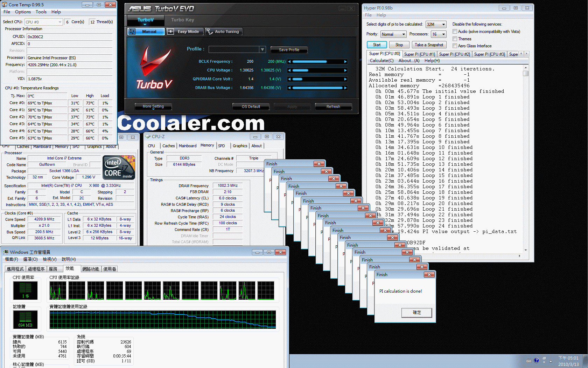The image size is (588, 368).
Task: Click the CPU-Z title bar icon
Action: [148, 136]
